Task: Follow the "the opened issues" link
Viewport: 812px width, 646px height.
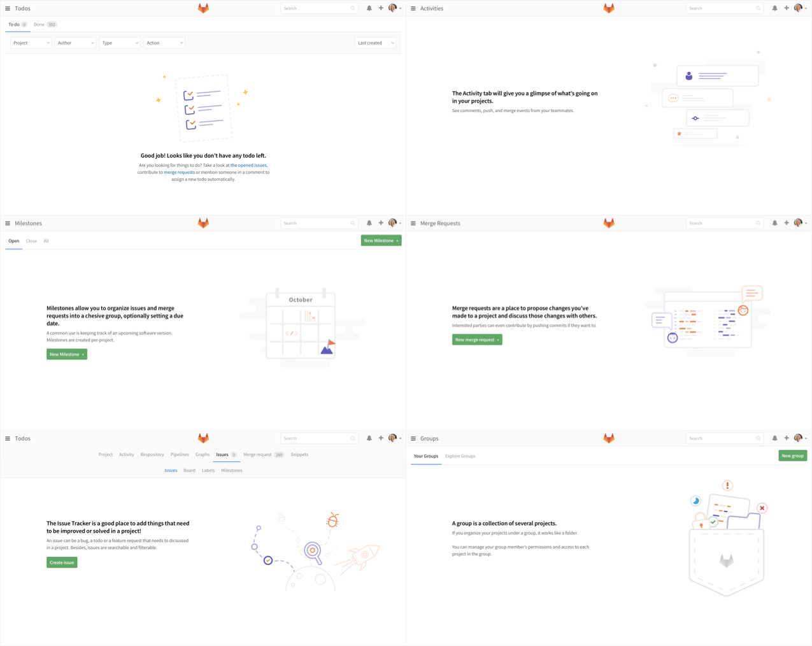Action: [x=248, y=165]
